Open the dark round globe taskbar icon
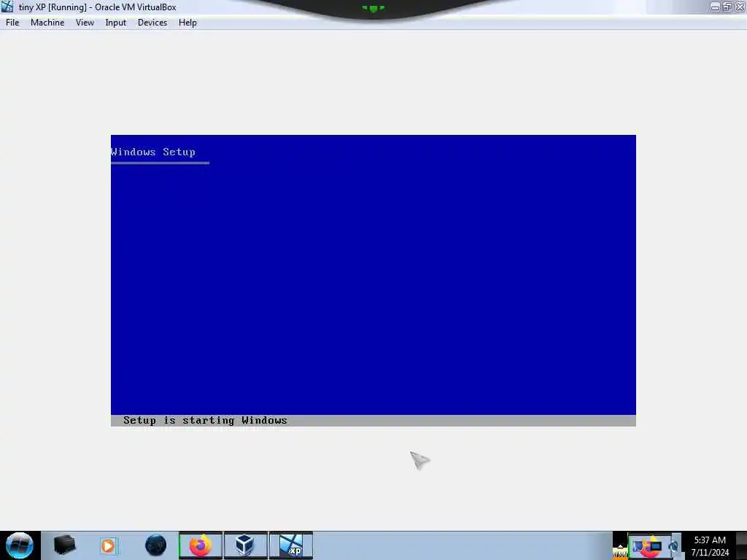747x560 pixels. point(156,545)
